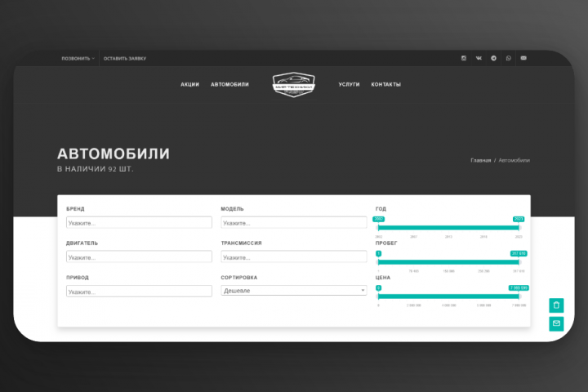Click the Мир Техники site logo

click(294, 85)
